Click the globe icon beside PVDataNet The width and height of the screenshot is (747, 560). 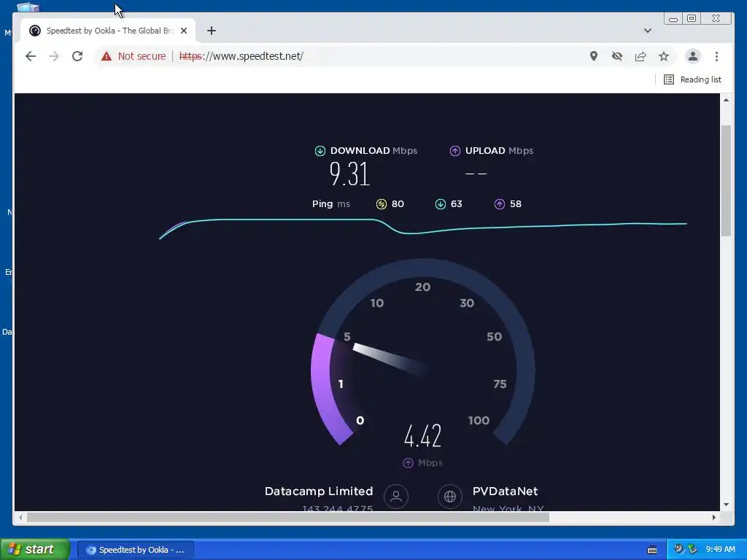449,496
